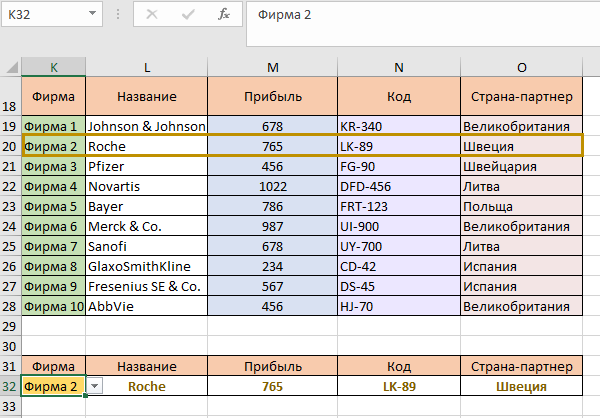Select row 18 header
The height and width of the screenshot is (418, 600).
pyautogui.click(x=10, y=96)
